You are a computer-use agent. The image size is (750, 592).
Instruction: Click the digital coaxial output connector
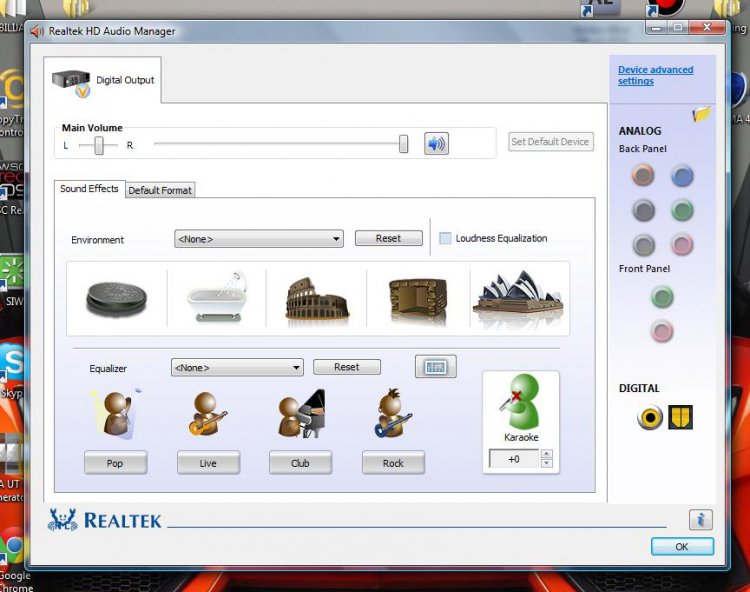pos(650,417)
